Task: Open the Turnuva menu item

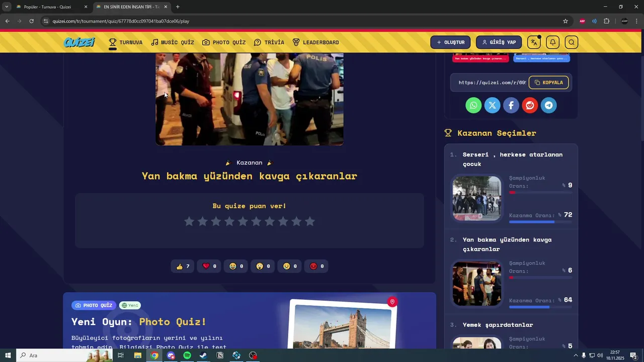Action: pos(126,42)
